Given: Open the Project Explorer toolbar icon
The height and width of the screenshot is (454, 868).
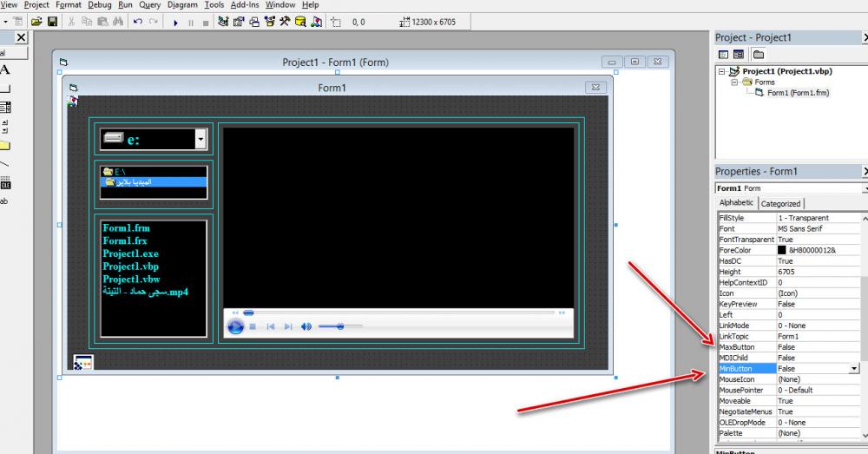Looking at the screenshot, I should click(223, 23).
